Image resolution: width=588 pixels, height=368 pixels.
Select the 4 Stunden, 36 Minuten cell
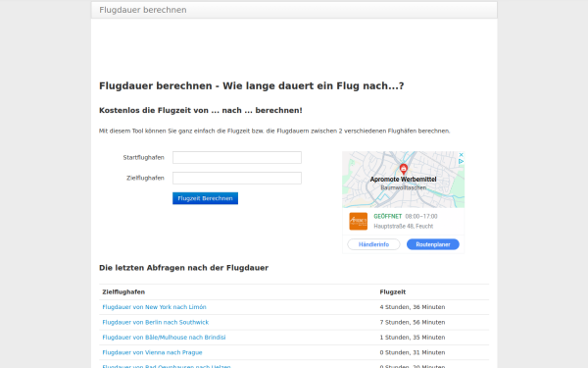tap(413, 307)
